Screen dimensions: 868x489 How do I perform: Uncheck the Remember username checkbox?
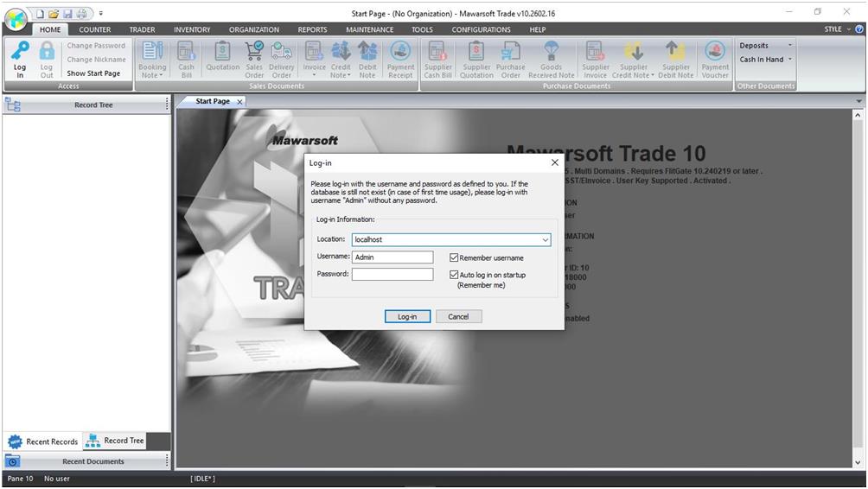coord(454,257)
